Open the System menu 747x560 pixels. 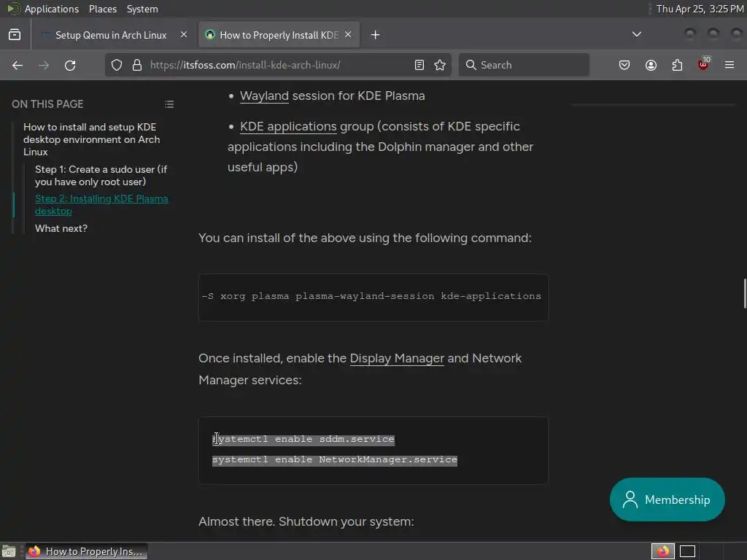tap(142, 9)
